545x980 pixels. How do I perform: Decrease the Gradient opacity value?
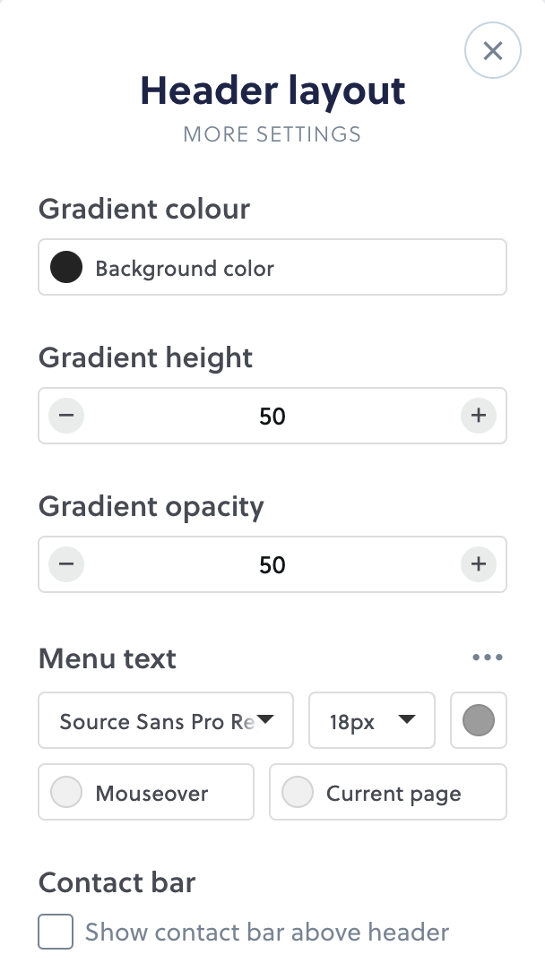[65, 564]
